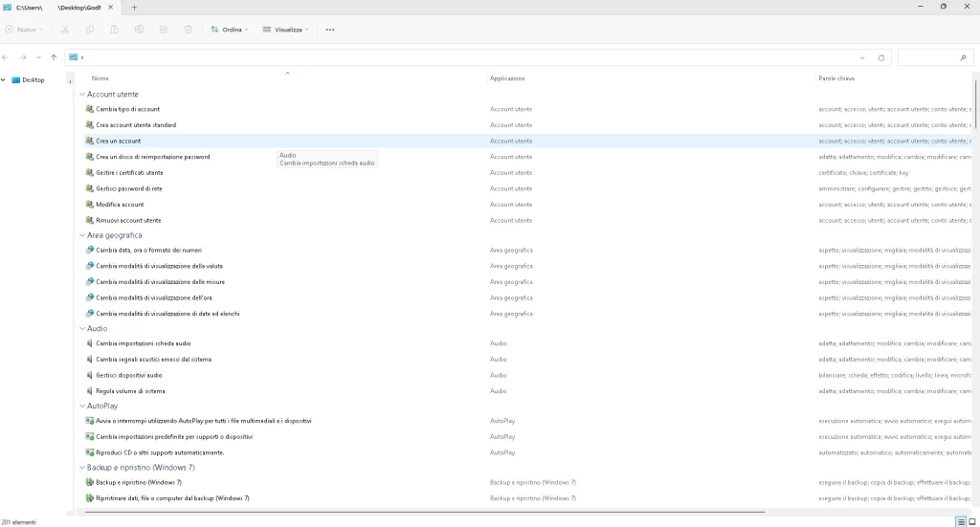Collapse the AutoPlay group

(x=82, y=406)
